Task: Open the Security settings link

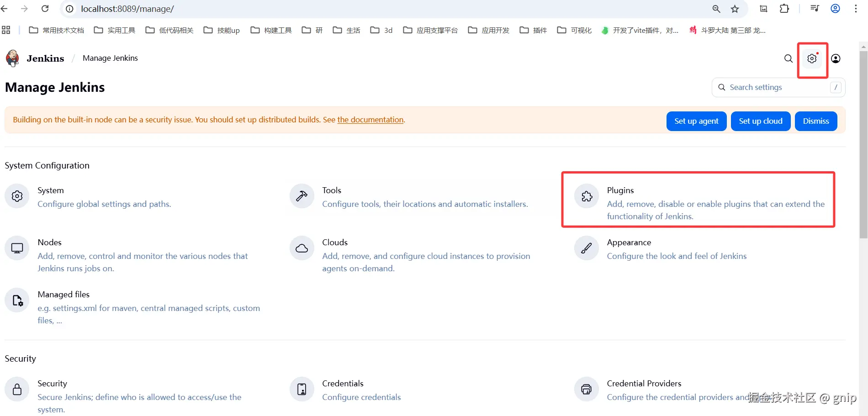Action: coord(52,384)
